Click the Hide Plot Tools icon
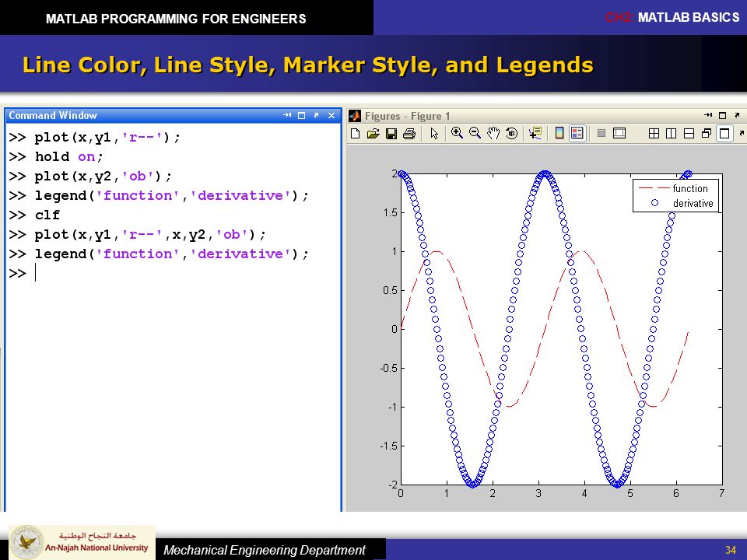The height and width of the screenshot is (560, 747). click(601, 133)
